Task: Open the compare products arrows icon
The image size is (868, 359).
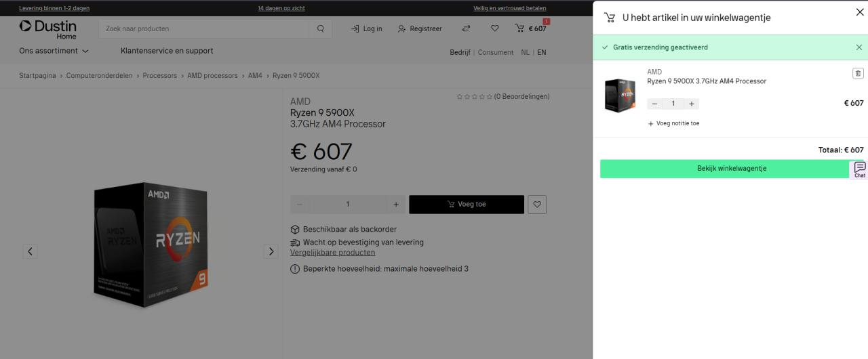Action: [466, 28]
